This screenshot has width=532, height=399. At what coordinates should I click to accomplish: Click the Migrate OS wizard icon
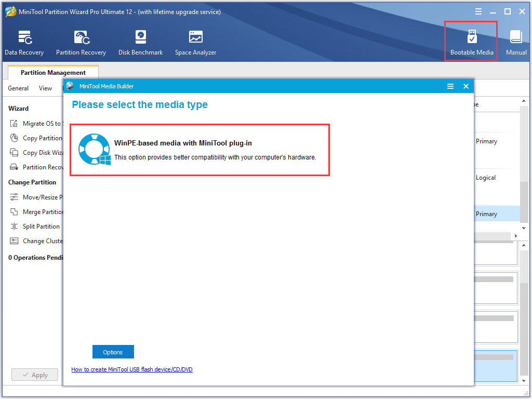tap(14, 124)
